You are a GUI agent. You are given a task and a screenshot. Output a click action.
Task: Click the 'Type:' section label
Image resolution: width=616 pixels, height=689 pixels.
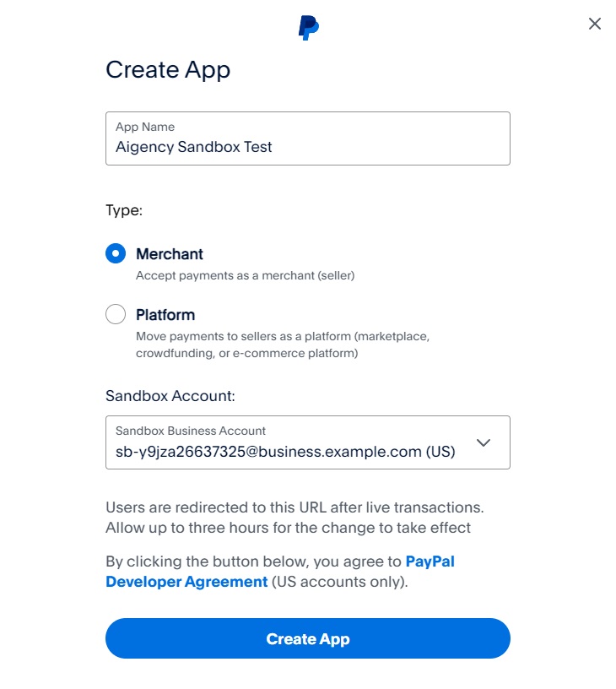click(x=124, y=210)
